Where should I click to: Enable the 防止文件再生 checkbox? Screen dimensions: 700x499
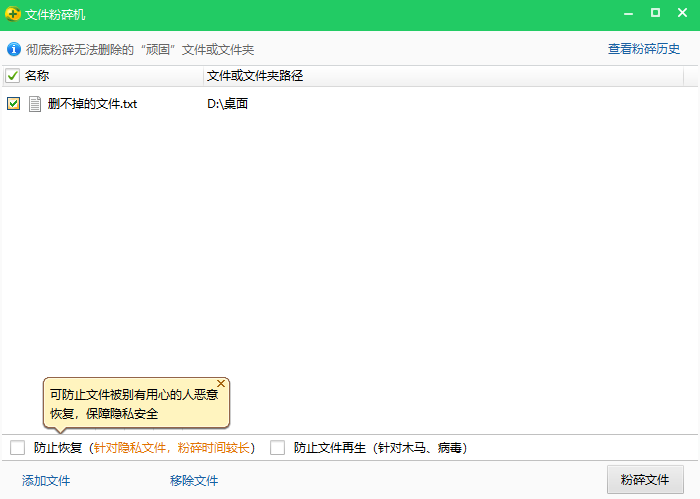click(278, 448)
